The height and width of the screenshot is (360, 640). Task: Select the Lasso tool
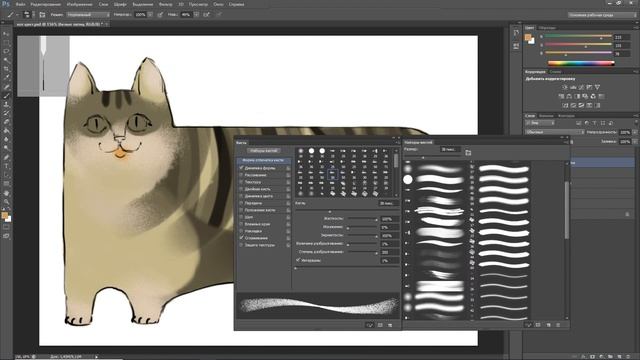(x=6, y=51)
